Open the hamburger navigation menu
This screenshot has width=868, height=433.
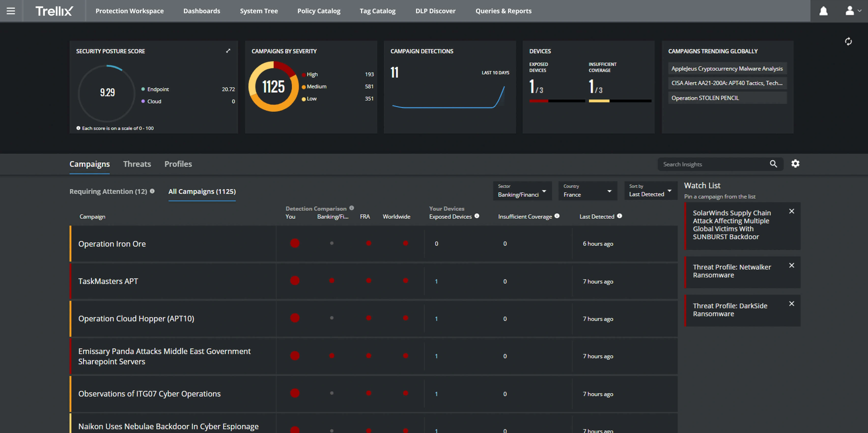(x=11, y=11)
